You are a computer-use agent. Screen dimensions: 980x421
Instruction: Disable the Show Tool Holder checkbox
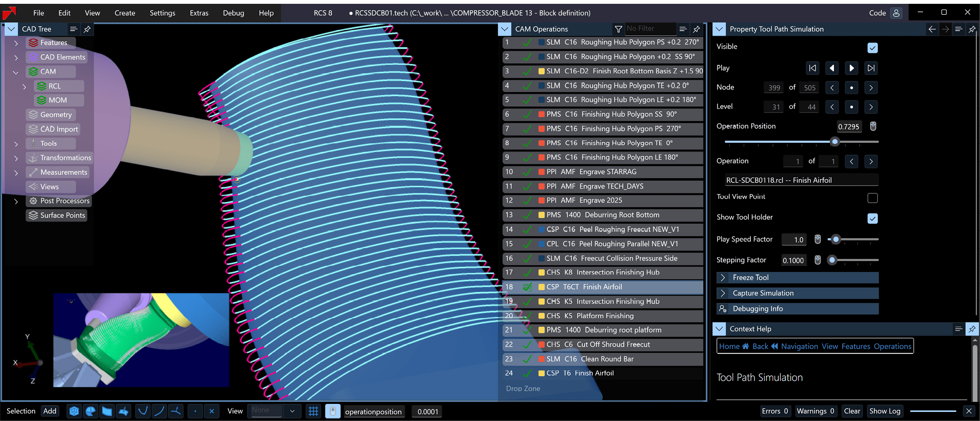click(x=872, y=218)
